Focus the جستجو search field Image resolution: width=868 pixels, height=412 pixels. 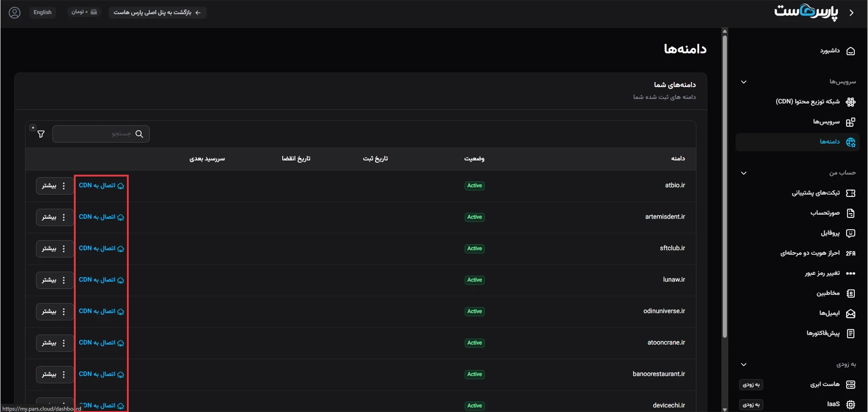click(101, 134)
